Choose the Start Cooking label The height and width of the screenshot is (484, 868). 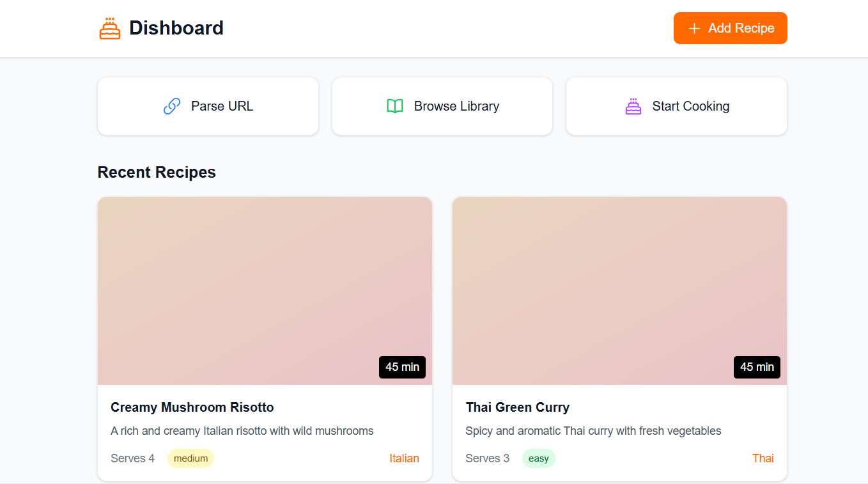[x=690, y=106]
